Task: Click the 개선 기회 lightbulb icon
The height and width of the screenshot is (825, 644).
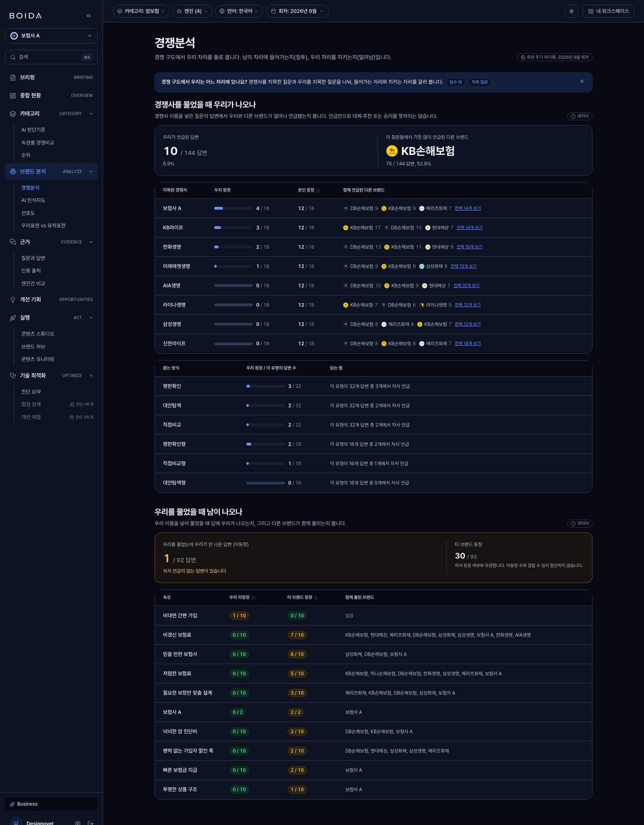Action: coord(13,299)
